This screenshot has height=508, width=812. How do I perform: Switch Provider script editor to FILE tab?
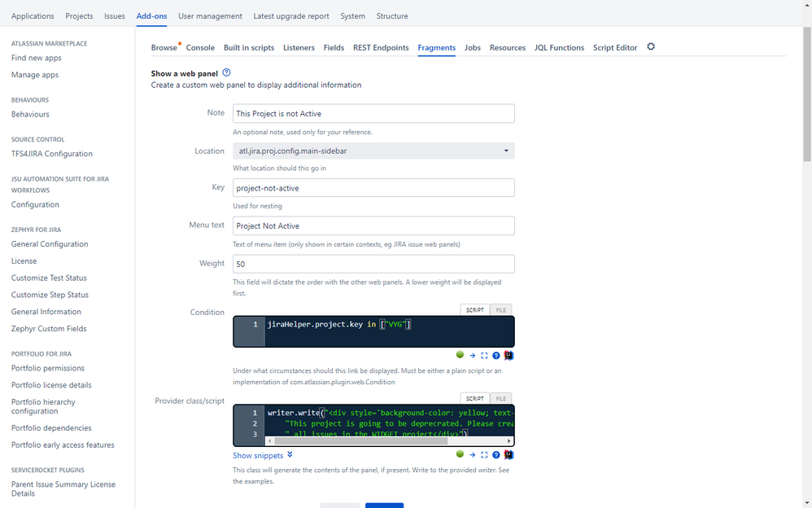pos(500,399)
